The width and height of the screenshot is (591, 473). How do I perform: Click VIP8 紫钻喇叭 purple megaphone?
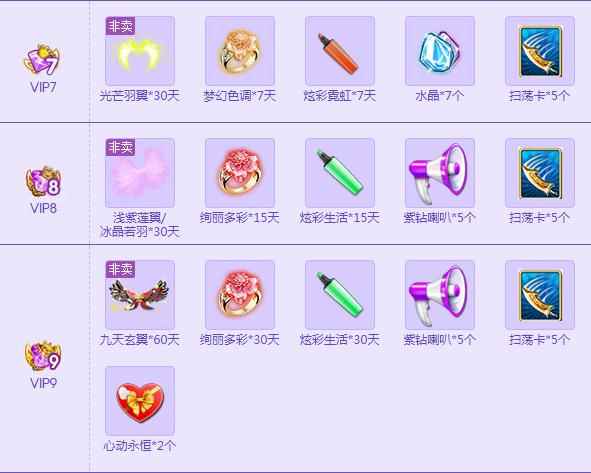point(439,173)
